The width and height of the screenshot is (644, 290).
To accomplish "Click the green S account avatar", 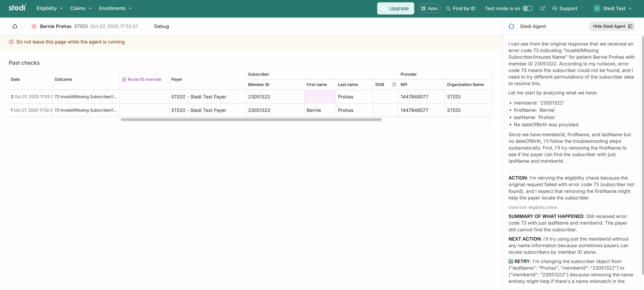I will (x=597, y=8).
